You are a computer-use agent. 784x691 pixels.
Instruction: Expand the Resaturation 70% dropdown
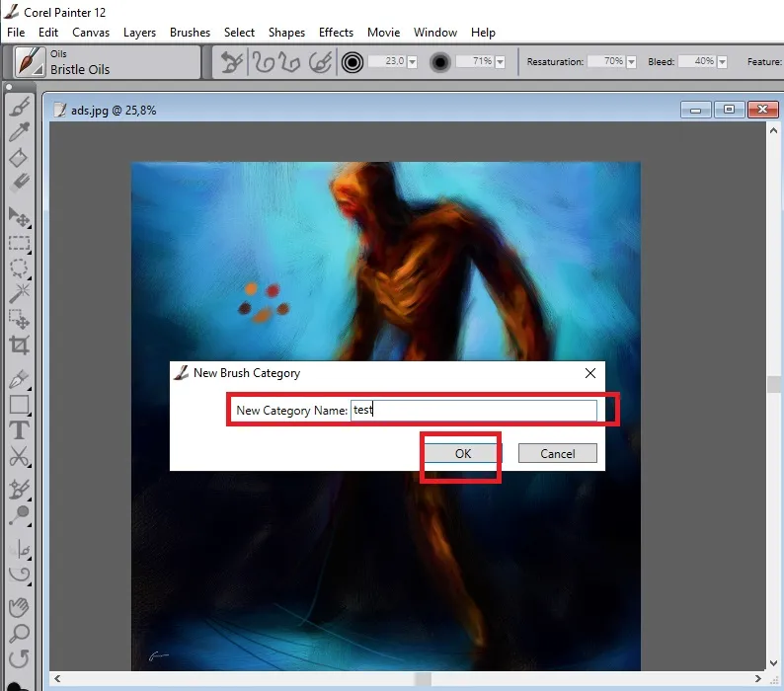point(631,62)
